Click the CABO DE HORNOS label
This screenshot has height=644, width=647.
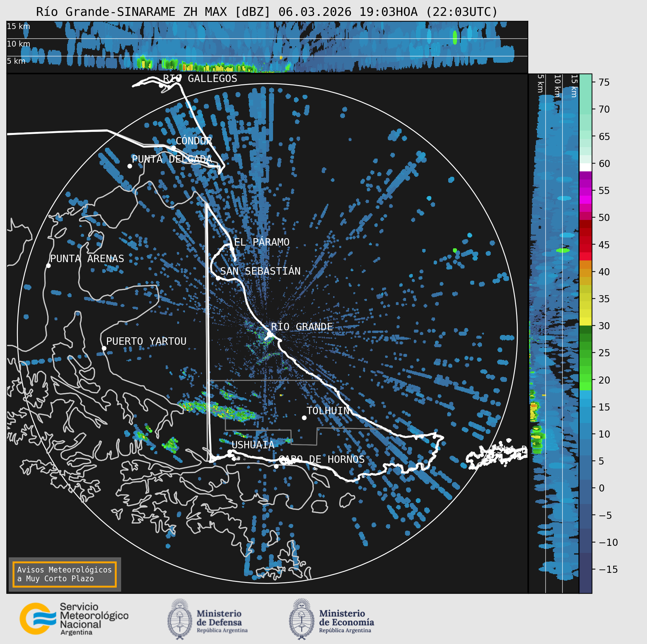click(321, 459)
